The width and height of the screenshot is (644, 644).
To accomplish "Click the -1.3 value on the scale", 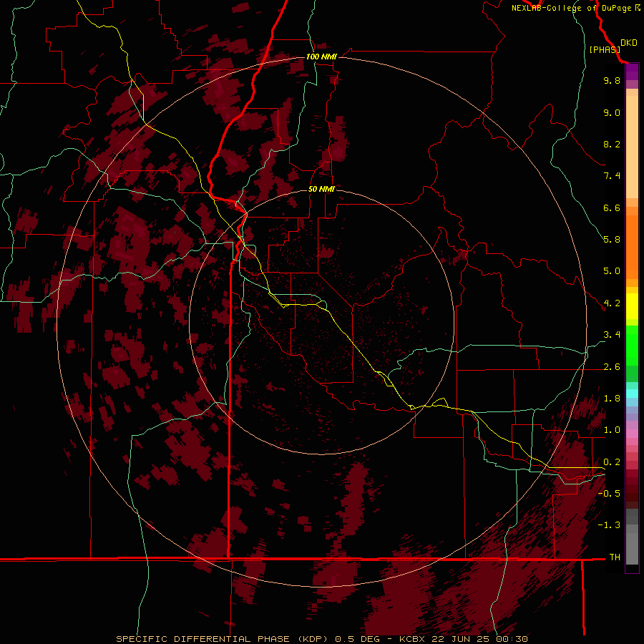I will point(610,525).
